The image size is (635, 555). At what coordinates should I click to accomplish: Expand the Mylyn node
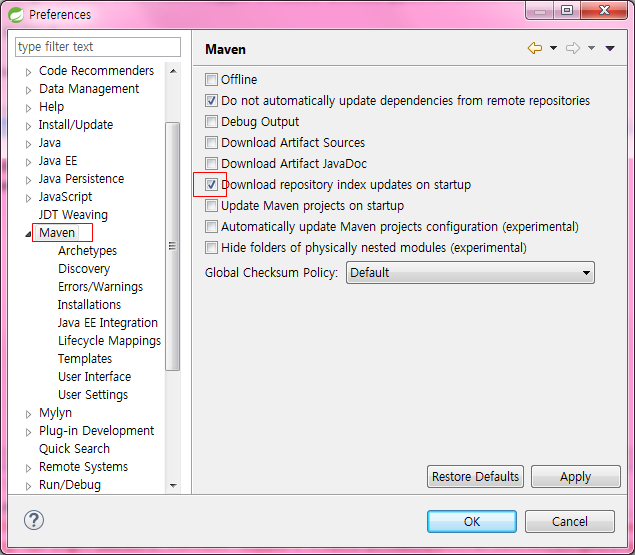28,414
